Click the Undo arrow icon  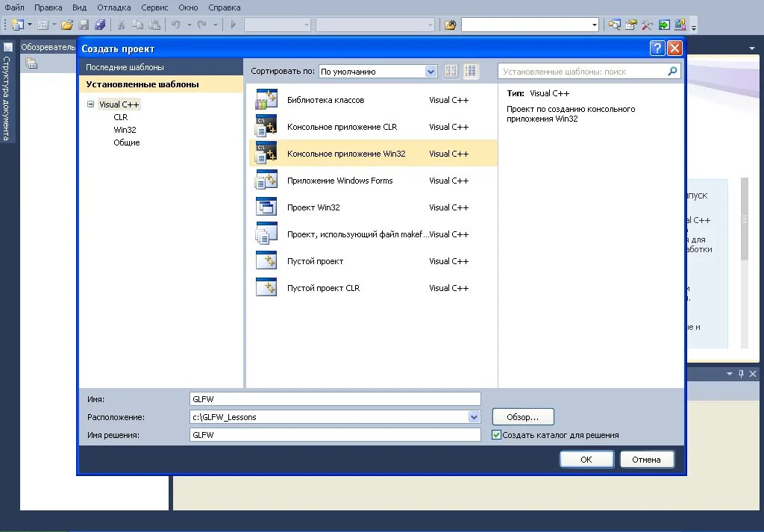(x=176, y=25)
